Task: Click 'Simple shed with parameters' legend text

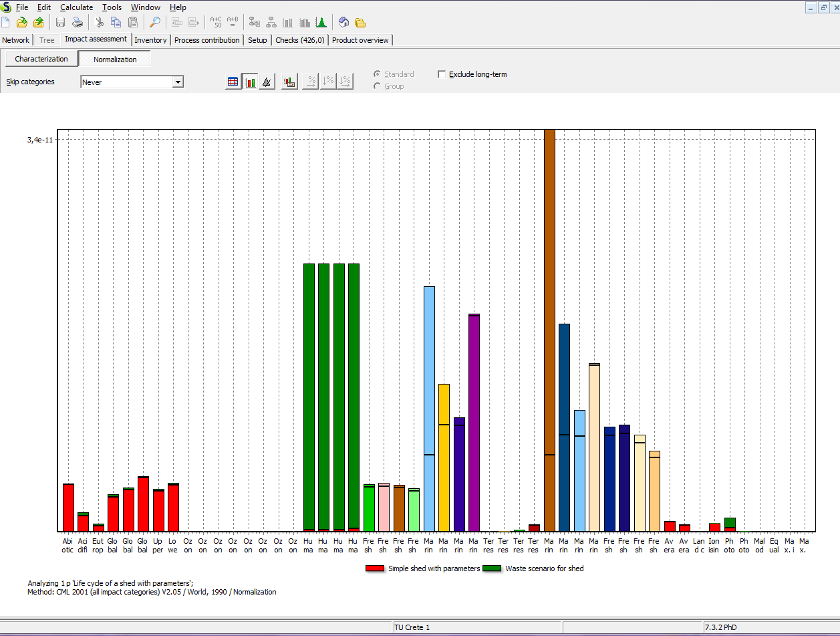Action: (x=434, y=568)
